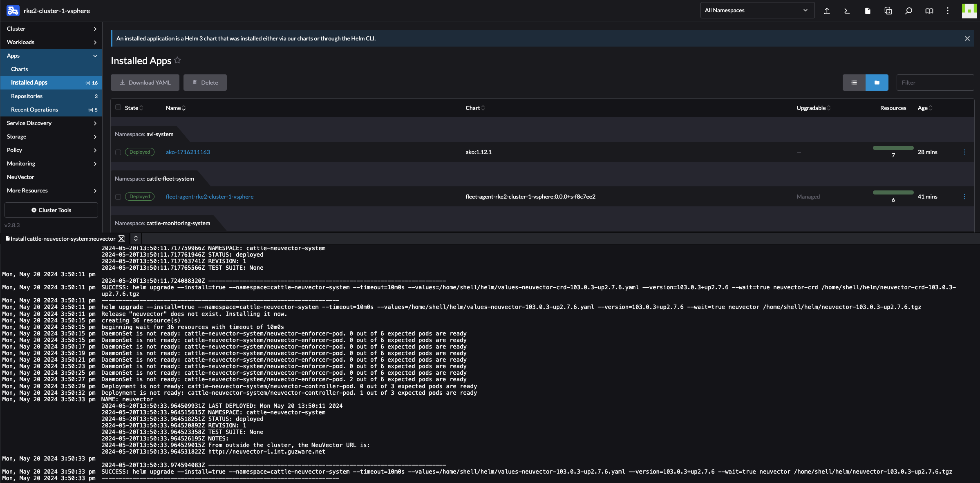The image size is (980, 483).
Task: Copy KubeConfig to clipboard icon
Action: point(888,11)
